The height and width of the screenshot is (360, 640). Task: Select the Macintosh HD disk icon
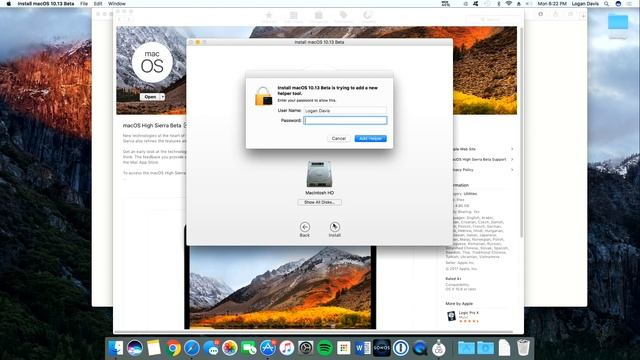319,174
